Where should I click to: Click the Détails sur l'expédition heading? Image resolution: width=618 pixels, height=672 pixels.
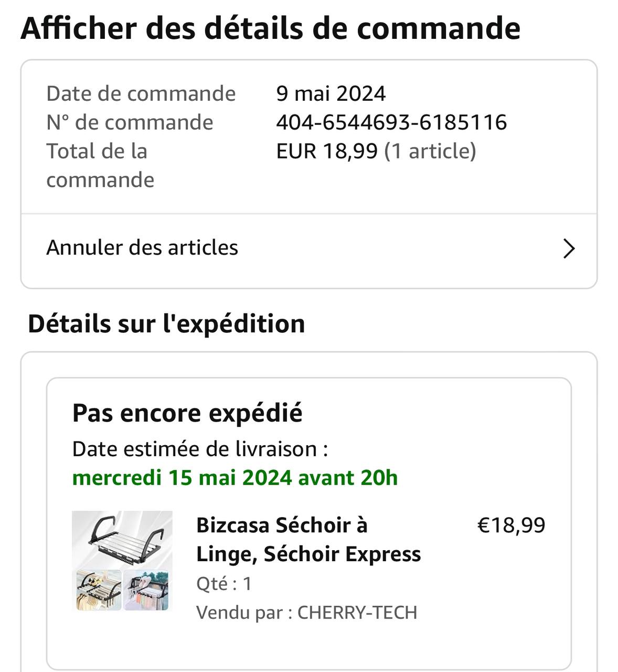[166, 323]
